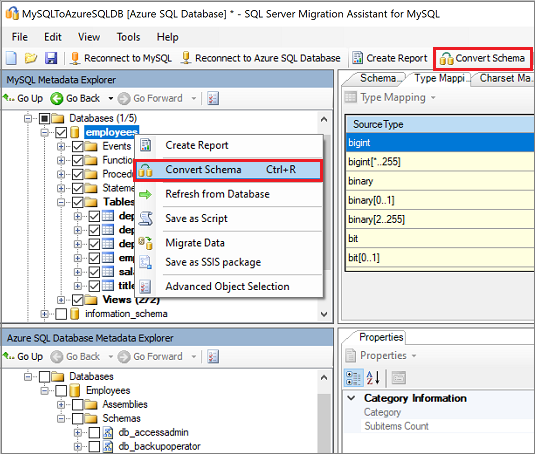Open the Edit menu

53,37
